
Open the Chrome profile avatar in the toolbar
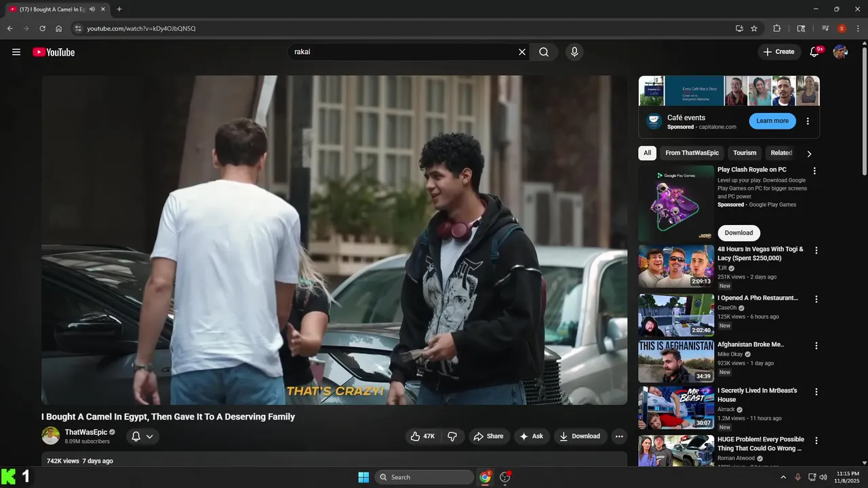tap(842, 28)
